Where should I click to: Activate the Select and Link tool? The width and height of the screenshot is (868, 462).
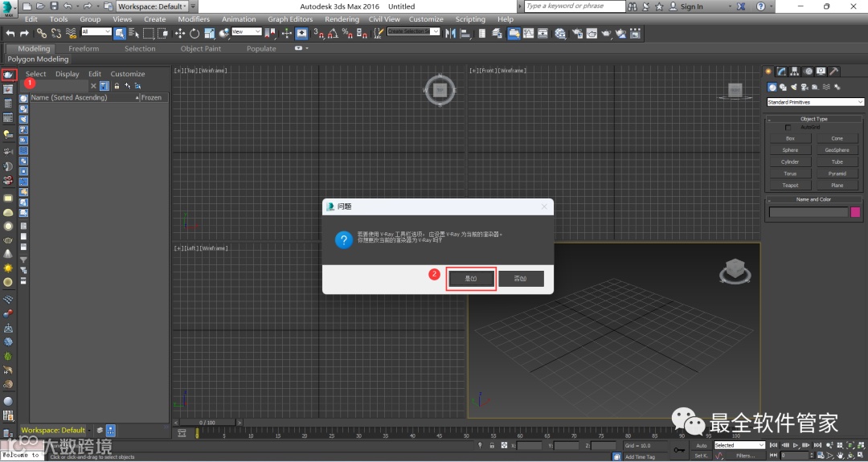(x=42, y=34)
